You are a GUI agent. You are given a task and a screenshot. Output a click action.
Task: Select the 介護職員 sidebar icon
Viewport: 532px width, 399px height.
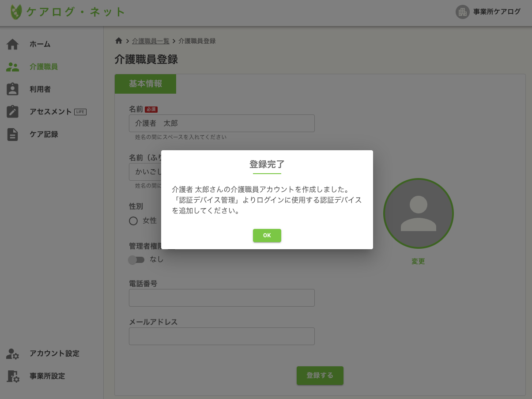(x=12, y=67)
